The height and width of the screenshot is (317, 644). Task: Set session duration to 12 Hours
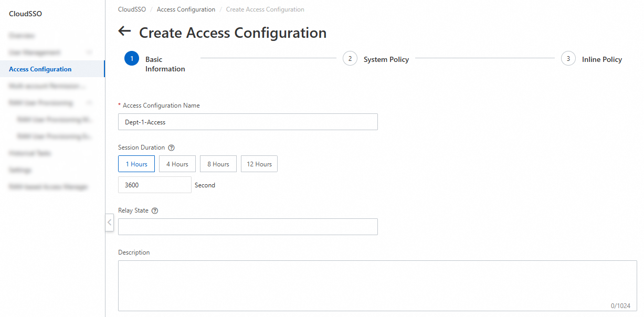point(259,164)
